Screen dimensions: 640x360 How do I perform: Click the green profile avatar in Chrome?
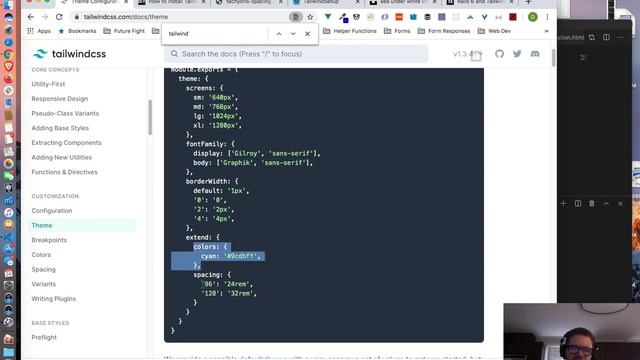tap(533, 17)
